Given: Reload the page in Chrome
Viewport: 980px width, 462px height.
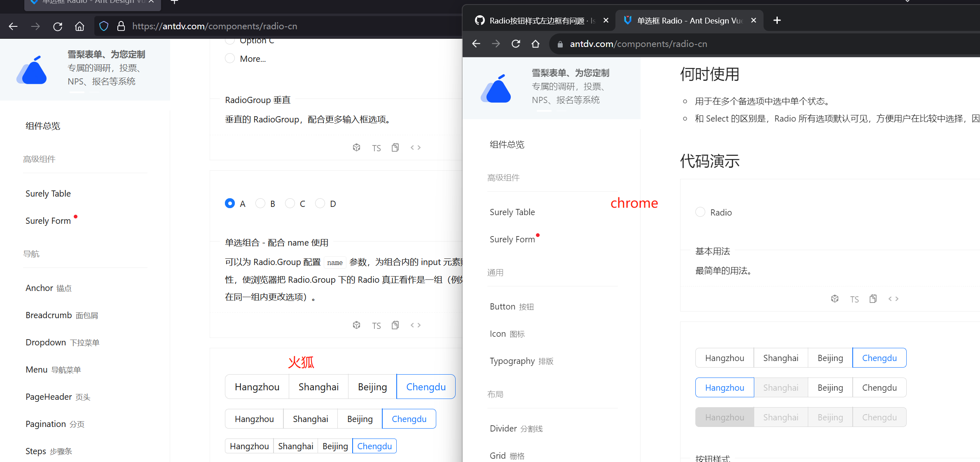Looking at the screenshot, I should [515, 44].
